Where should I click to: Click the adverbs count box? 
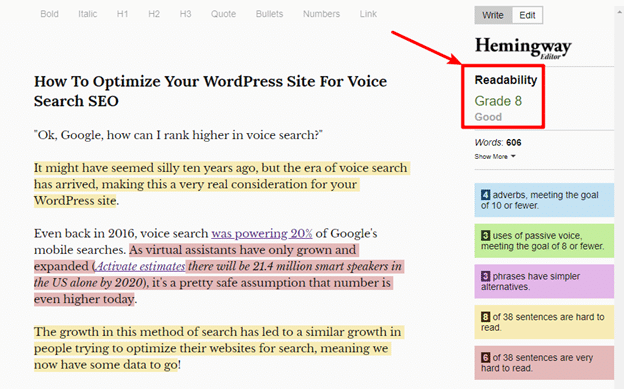(544, 200)
